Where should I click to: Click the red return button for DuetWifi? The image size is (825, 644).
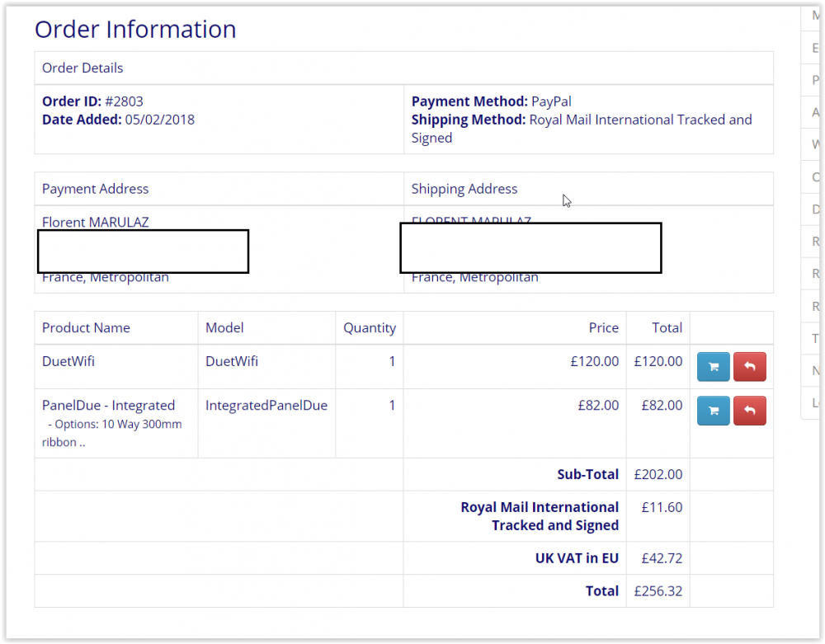[x=749, y=367]
